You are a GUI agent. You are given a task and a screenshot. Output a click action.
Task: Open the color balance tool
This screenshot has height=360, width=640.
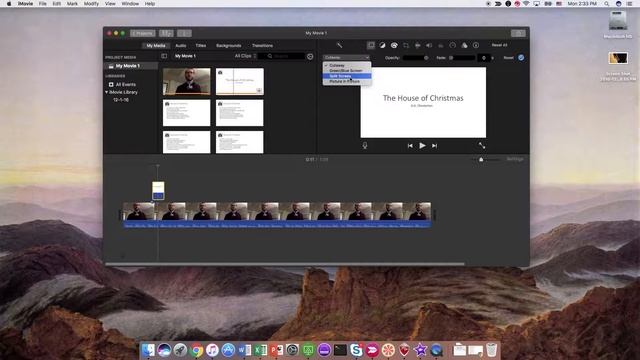pos(382,45)
